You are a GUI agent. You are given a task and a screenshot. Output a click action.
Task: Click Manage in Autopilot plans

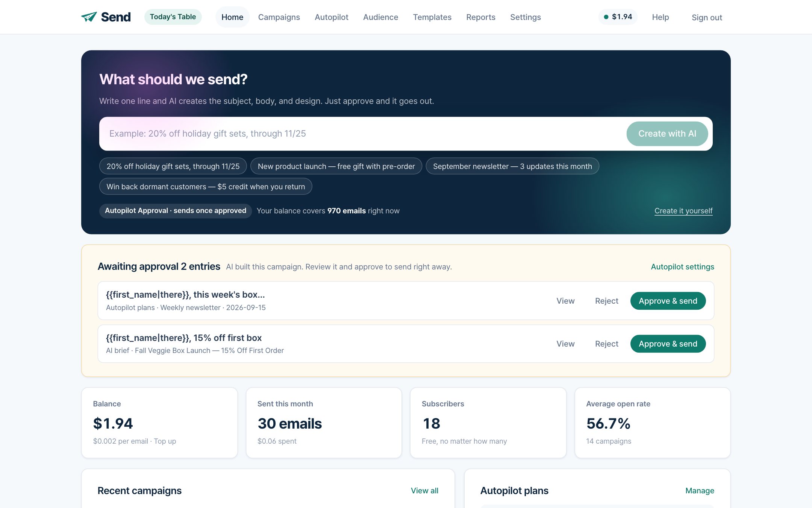click(700, 491)
